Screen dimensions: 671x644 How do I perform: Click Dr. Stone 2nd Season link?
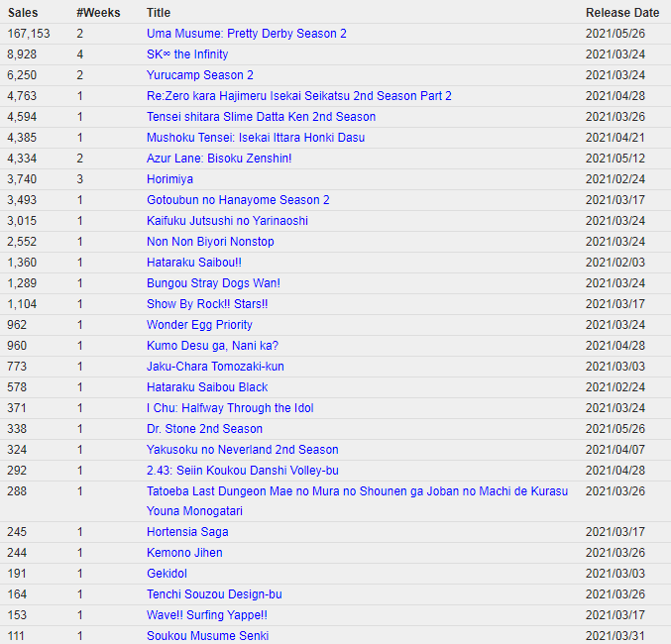204,429
